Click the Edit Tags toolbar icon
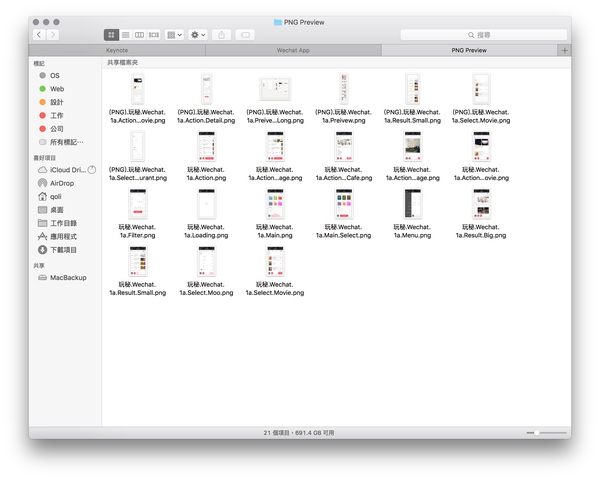The height and width of the screenshot is (480, 600). pyautogui.click(x=245, y=35)
